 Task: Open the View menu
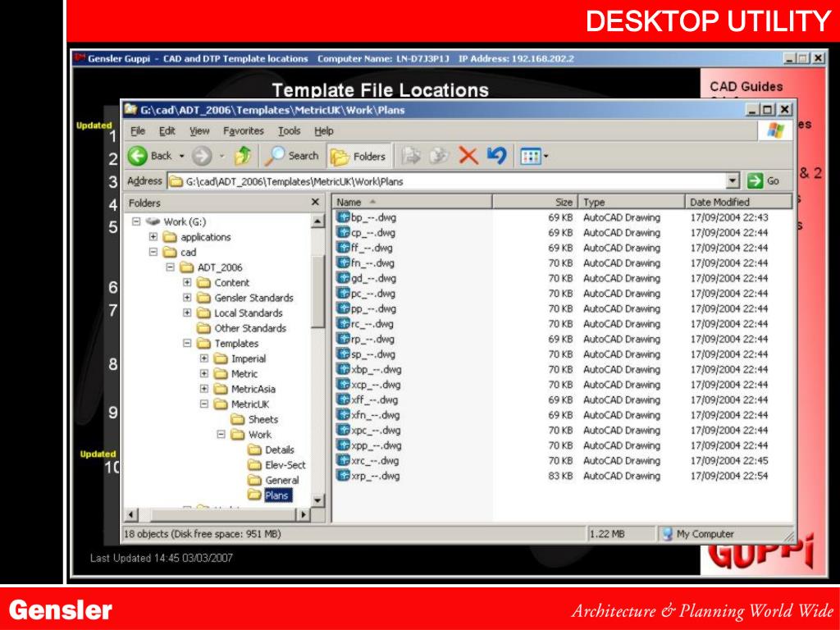pyautogui.click(x=199, y=130)
